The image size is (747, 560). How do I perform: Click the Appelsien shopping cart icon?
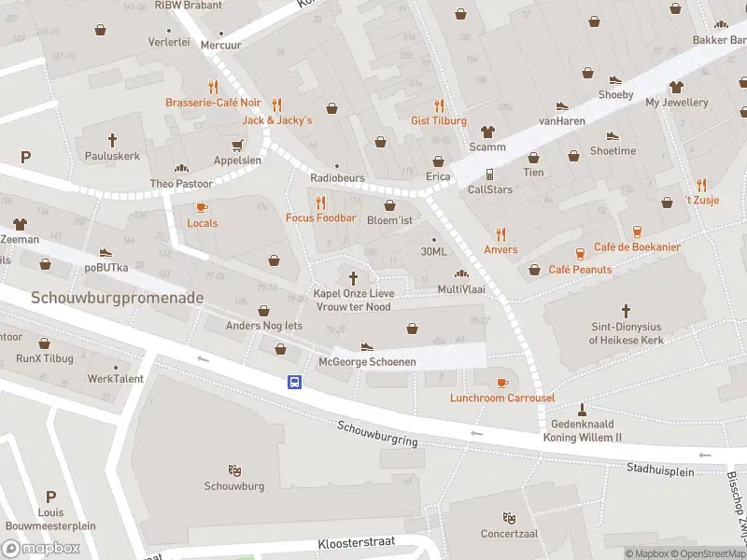(237, 146)
